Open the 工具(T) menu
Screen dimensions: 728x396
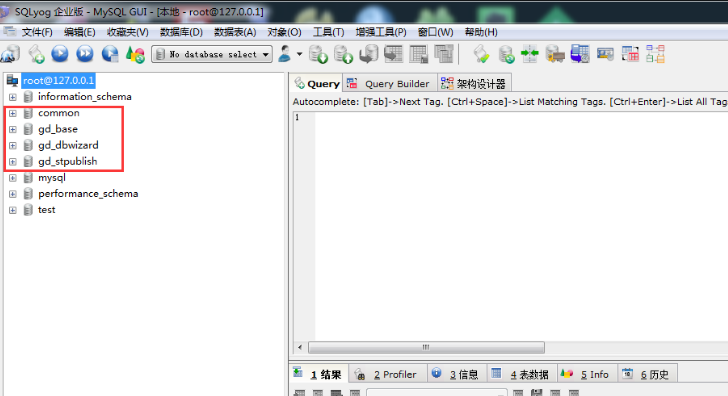(x=328, y=32)
